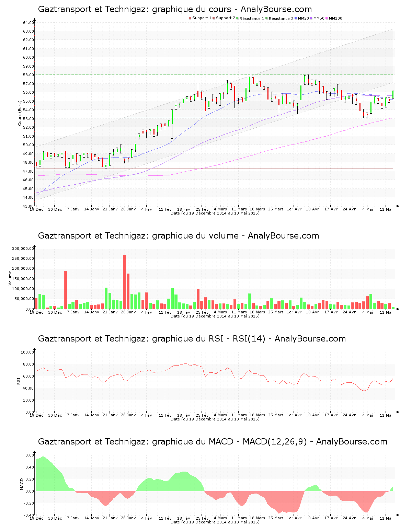412x532 pixels.
Task: Click the "MACD" vertical axis title
Action: click(x=22, y=484)
